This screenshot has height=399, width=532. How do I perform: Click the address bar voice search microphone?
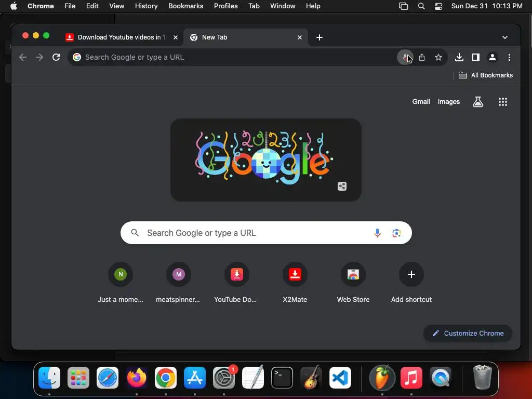[405, 57]
